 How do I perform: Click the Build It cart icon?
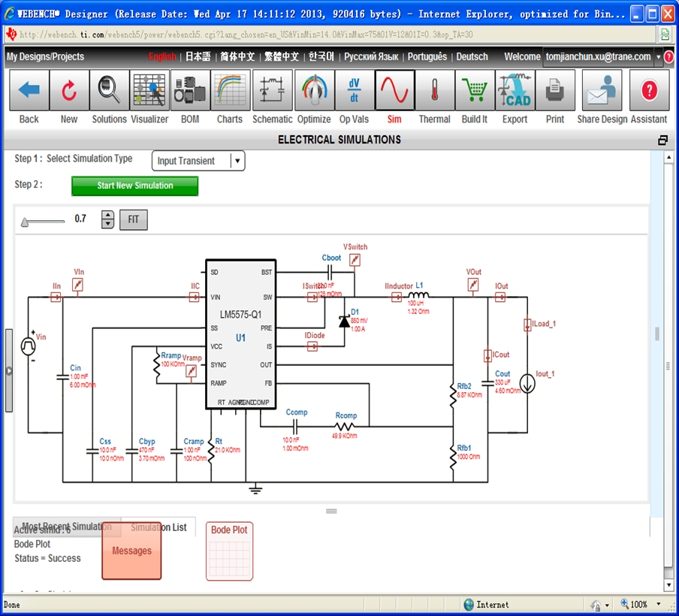pyautogui.click(x=475, y=91)
